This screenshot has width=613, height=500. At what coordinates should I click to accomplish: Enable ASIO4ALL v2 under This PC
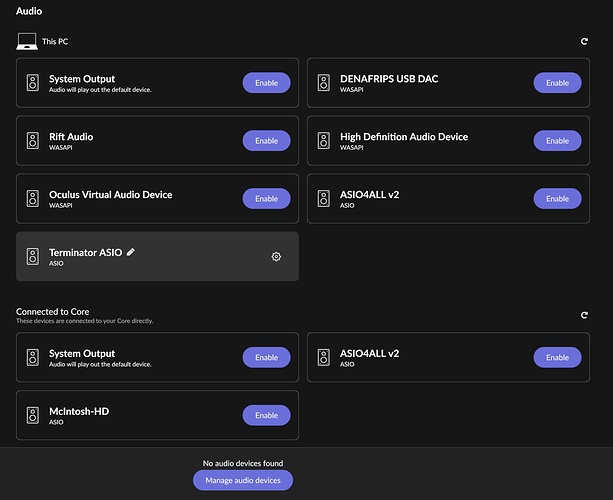tap(557, 199)
